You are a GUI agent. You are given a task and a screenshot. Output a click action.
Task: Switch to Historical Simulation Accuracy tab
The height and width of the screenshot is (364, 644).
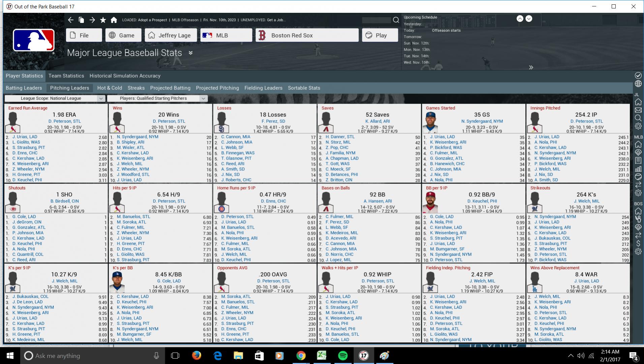tap(125, 76)
